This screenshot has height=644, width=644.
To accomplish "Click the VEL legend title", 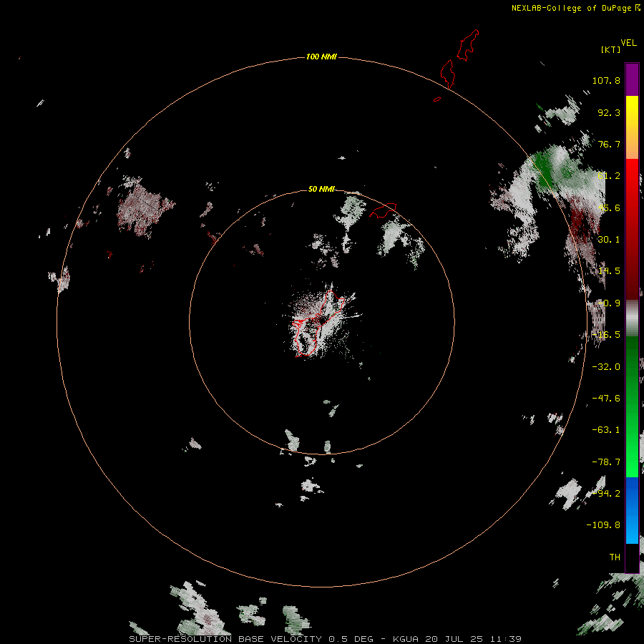I will click(x=628, y=43).
